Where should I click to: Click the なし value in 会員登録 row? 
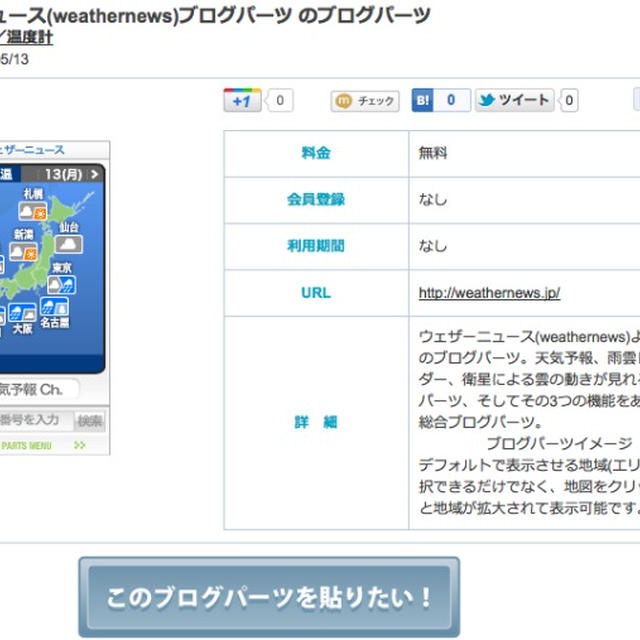pyautogui.click(x=433, y=200)
